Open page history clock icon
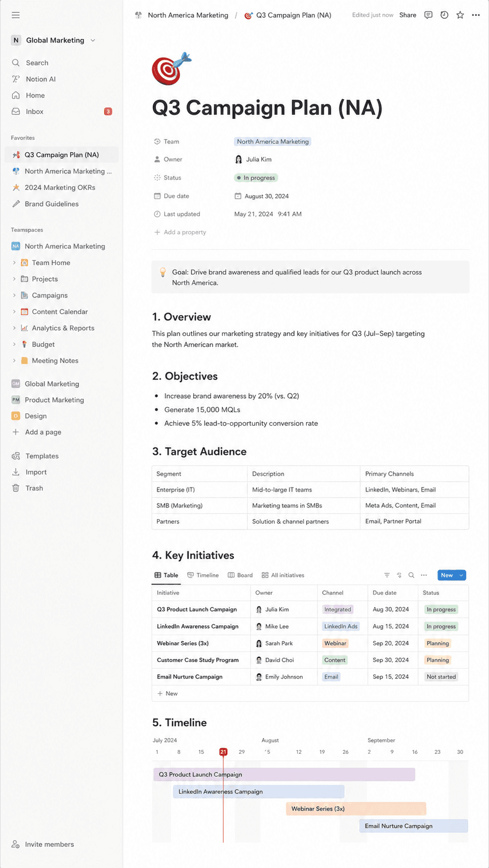 (444, 15)
